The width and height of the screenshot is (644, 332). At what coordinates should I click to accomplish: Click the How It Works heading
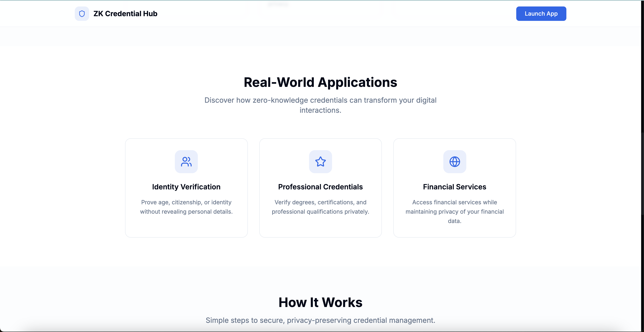point(320,302)
